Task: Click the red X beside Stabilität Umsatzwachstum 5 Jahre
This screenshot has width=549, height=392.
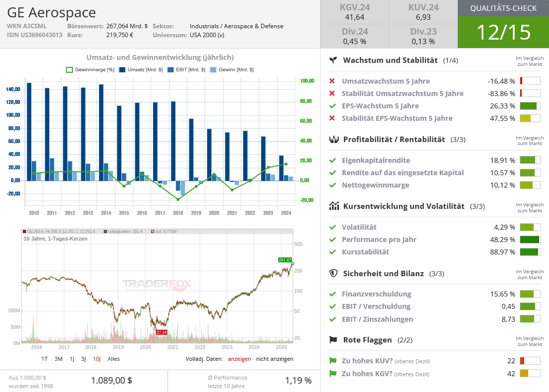Action: (332, 94)
